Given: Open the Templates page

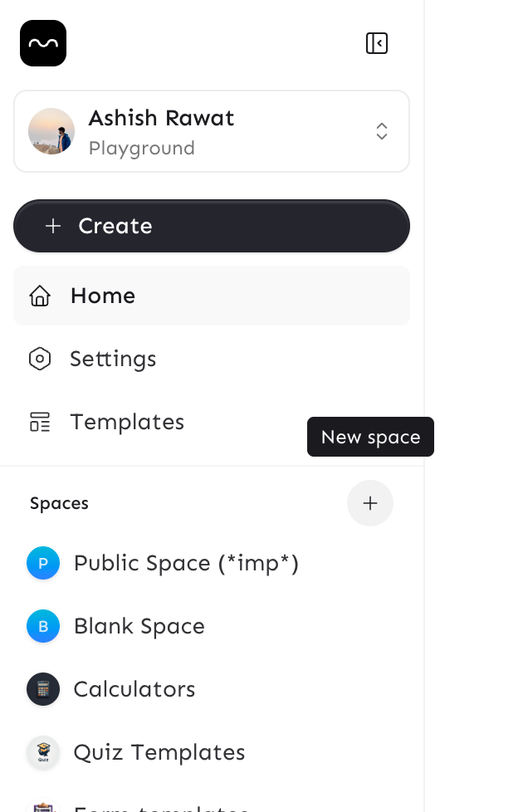Looking at the screenshot, I should click(x=127, y=422).
